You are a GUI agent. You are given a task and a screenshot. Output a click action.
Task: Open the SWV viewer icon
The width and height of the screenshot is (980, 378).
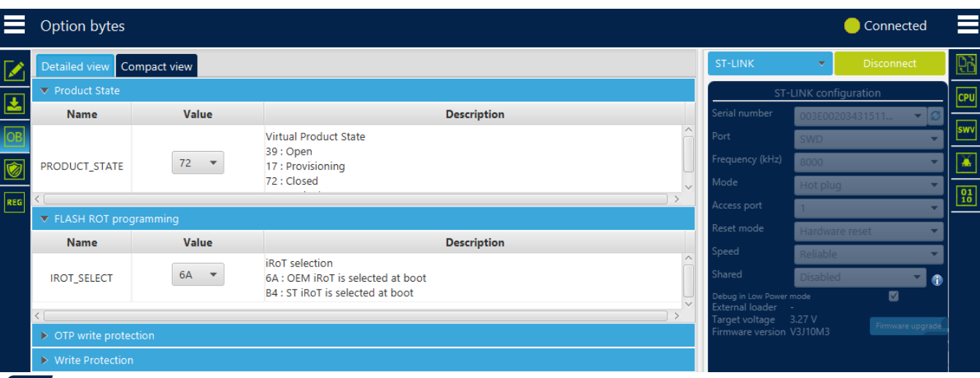[x=966, y=130]
